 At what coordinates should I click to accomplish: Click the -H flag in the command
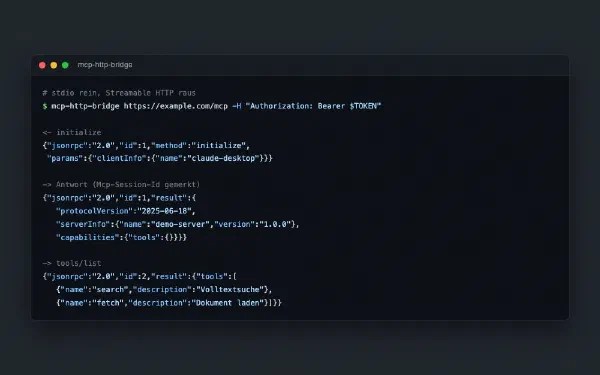click(x=237, y=106)
